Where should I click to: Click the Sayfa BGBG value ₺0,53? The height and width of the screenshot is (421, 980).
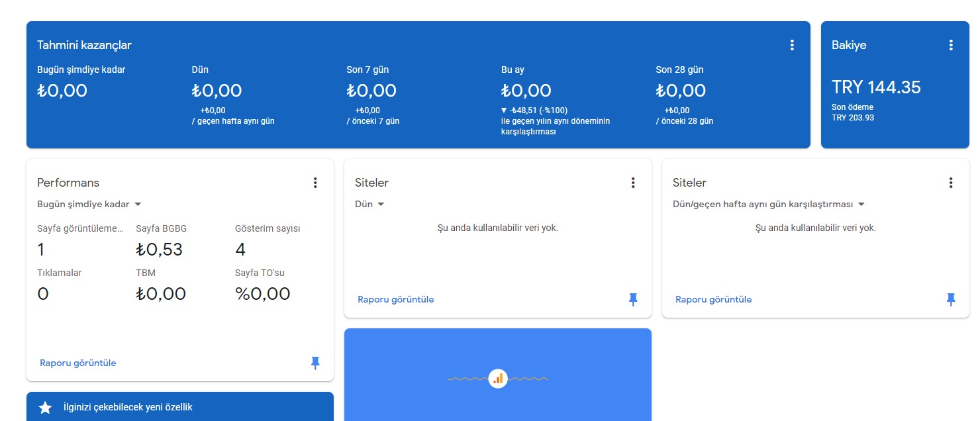click(159, 250)
